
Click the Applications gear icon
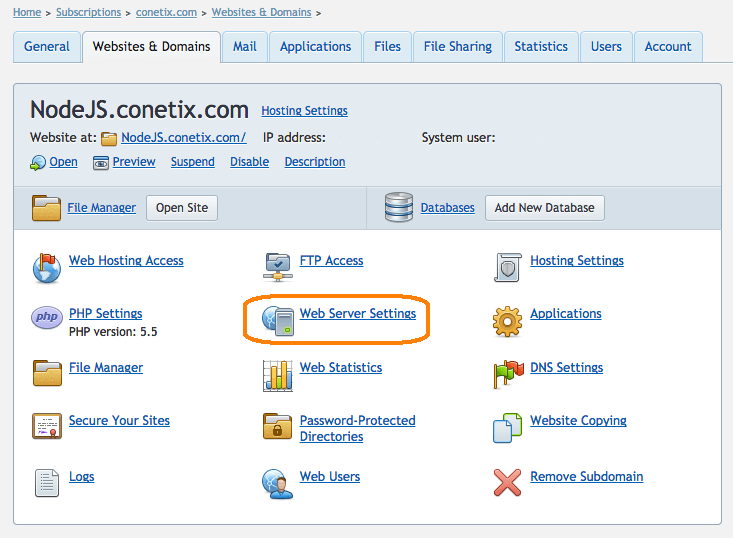coord(507,322)
